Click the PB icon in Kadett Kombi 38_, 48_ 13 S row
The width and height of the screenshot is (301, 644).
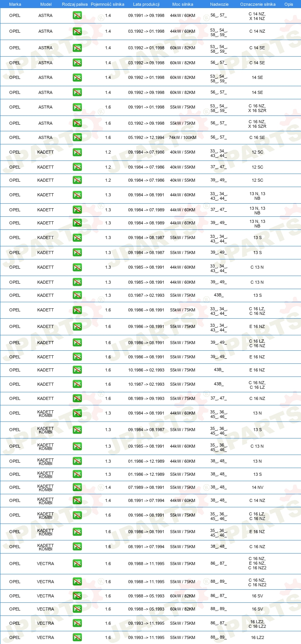point(77,475)
